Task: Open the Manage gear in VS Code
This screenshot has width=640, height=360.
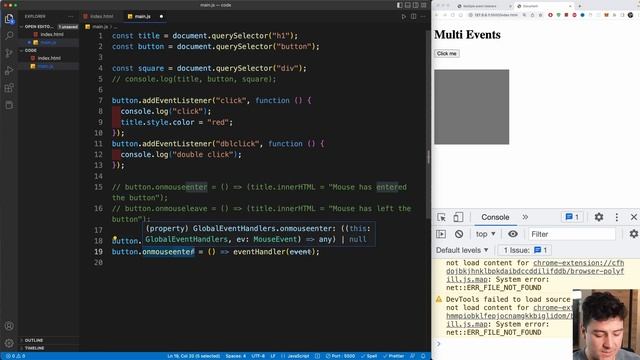Action: [9, 343]
